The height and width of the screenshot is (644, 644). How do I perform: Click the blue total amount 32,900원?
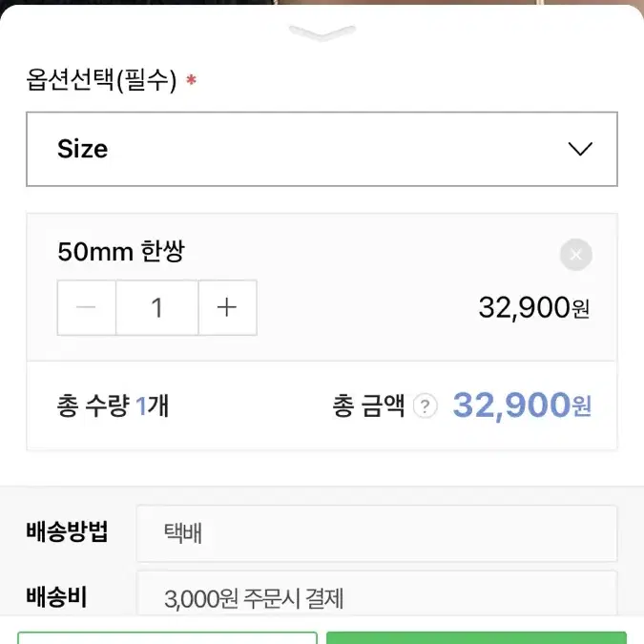[522, 405]
